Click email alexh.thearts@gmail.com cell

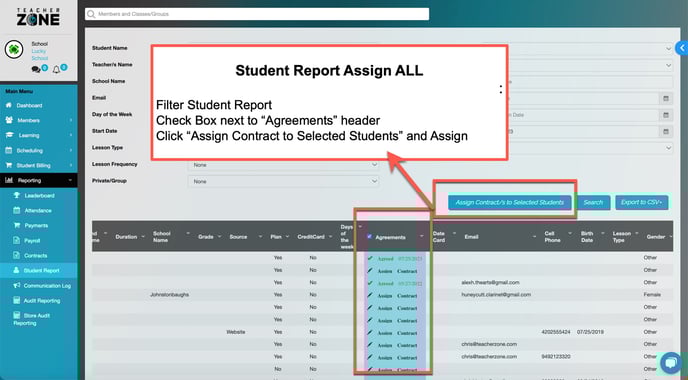[x=490, y=282]
